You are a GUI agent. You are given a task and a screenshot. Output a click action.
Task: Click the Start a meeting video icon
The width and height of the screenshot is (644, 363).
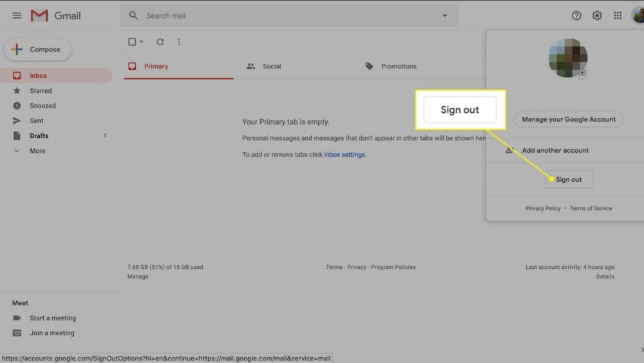[17, 318]
